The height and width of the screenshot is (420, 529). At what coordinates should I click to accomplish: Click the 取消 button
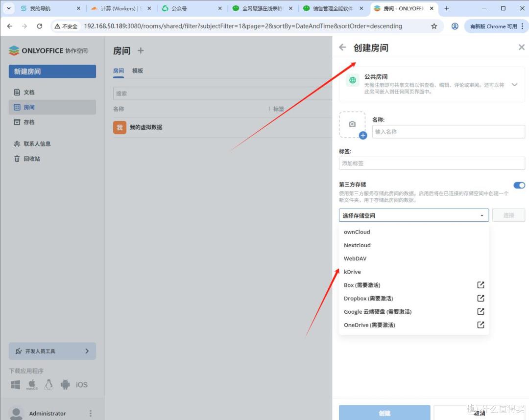click(x=480, y=413)
